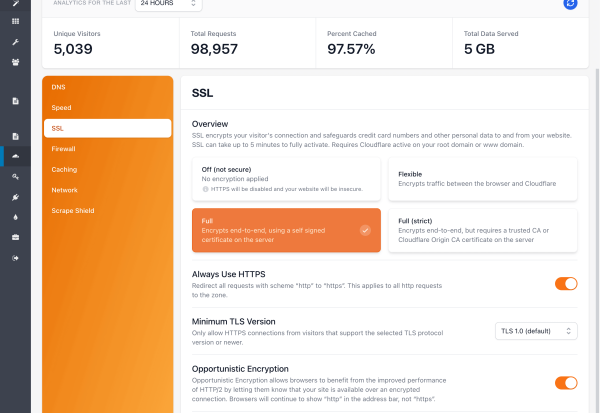600x413 pixels.
Task: Open the key icon in sidebar
Action: (x=15, y=176)
